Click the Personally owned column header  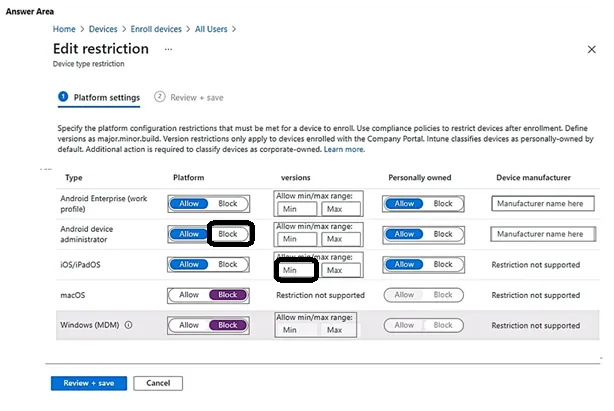coord(420,178)
